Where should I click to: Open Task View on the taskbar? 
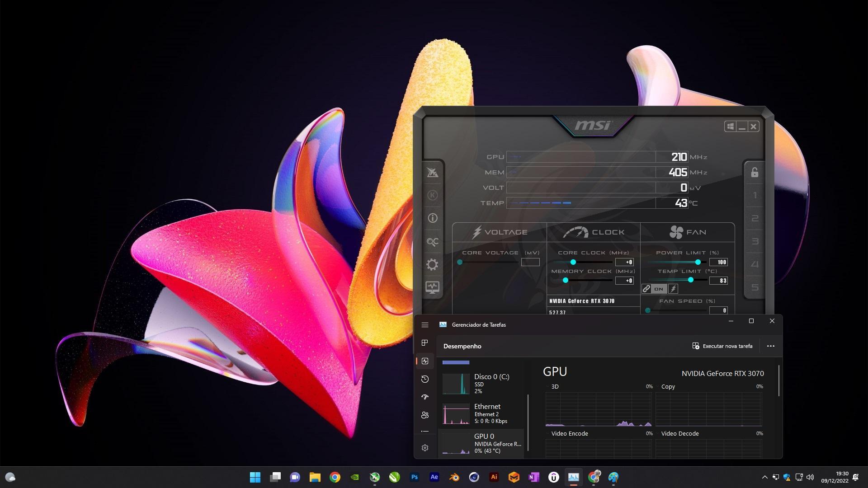(275, 477)
